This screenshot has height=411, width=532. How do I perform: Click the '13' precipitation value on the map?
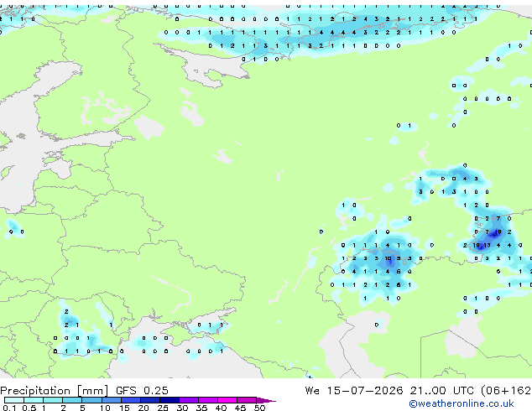coord(487,246)
